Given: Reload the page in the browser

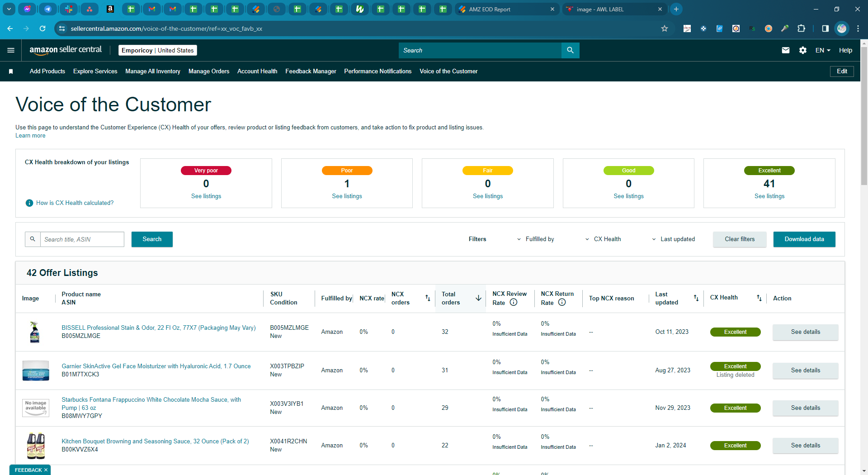Looking at the screenshot, I should click(42, 28).
